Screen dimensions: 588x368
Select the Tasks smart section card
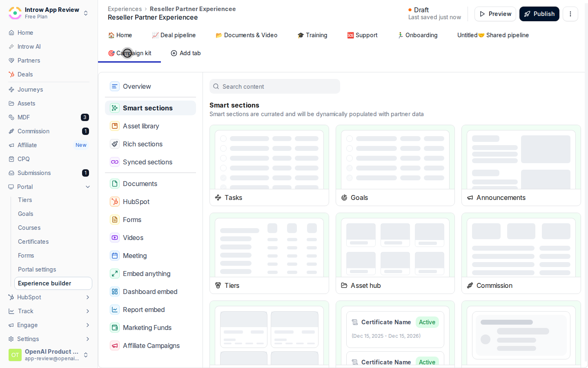269,165
